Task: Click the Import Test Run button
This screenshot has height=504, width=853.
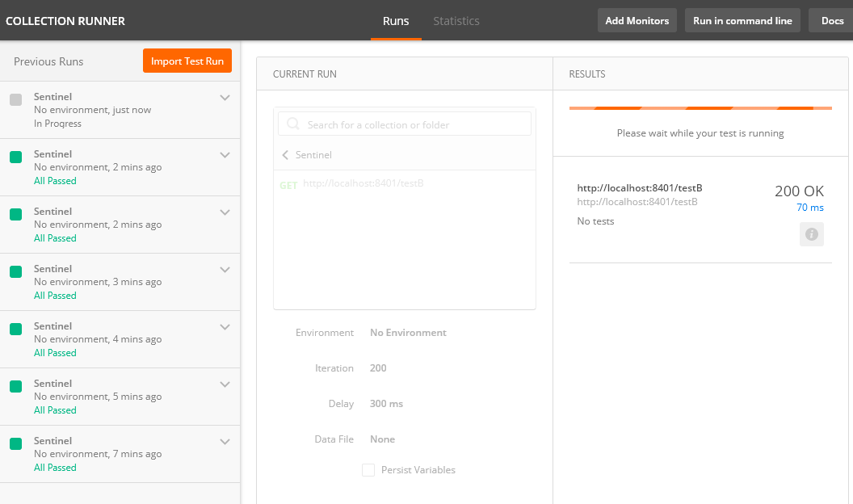Action: [x=187, y=61]
